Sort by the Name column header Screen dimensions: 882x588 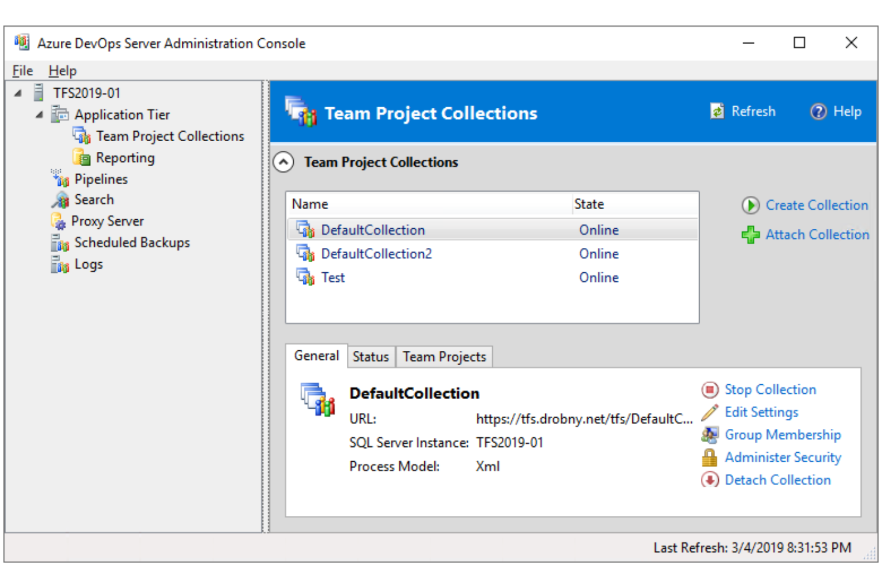click(429, 204)
